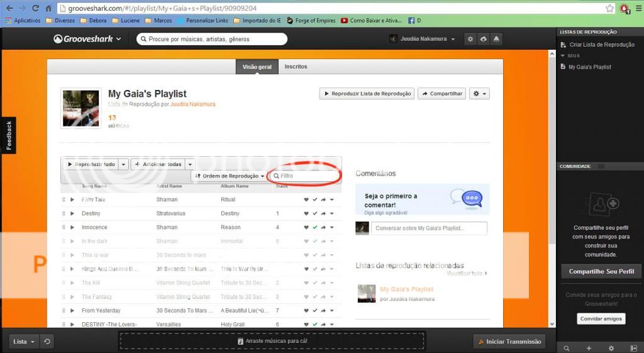Toggle the collection checkmark for From Yesterday

pyautogui.click(x=315, y=310)
